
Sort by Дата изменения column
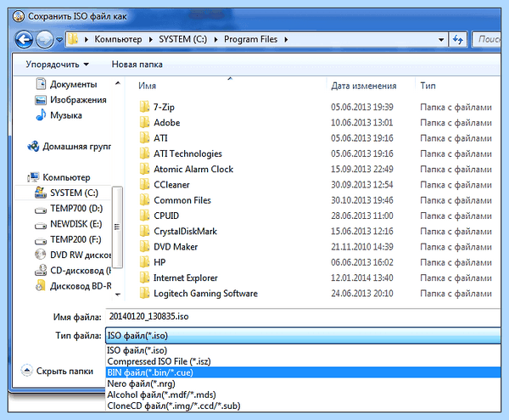(x=364, y=86)
